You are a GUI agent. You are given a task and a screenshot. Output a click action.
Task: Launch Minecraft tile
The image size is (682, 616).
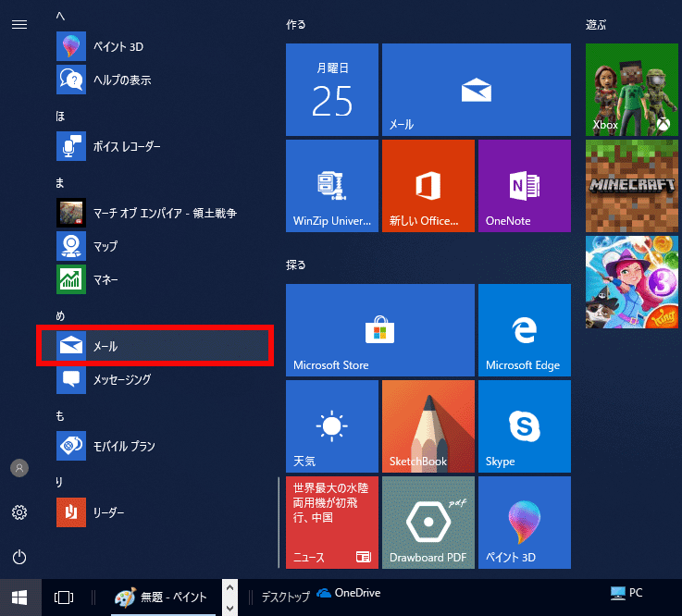coord(631,186)
